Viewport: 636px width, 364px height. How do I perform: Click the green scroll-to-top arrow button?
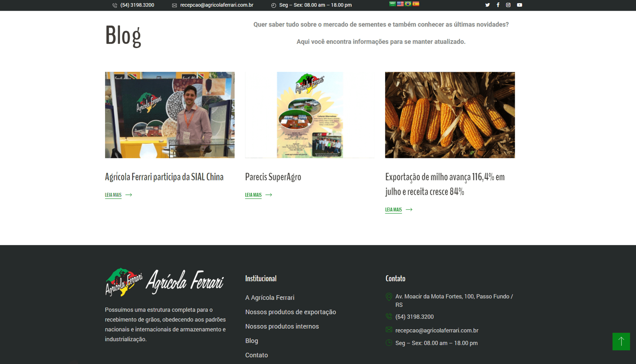tap(621, 341)
